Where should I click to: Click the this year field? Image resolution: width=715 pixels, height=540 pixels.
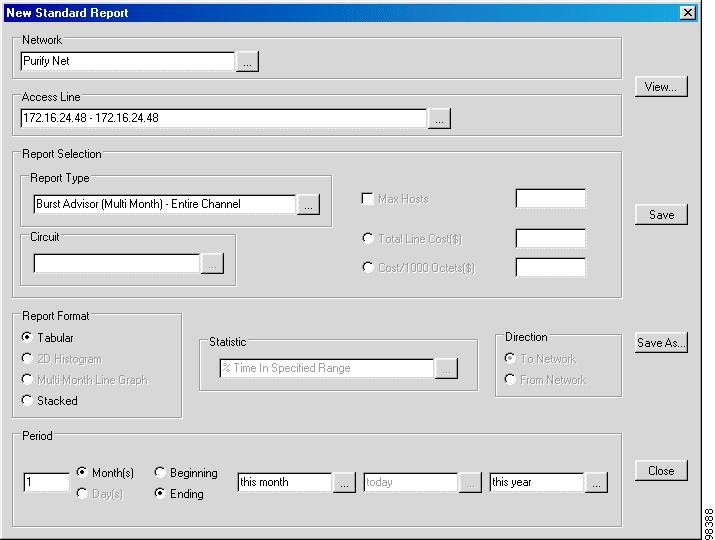pos(536,482)
